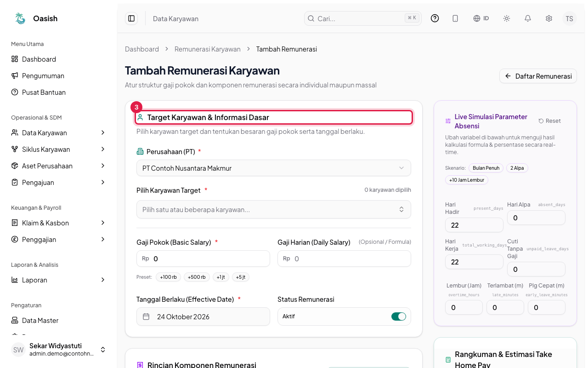The height and width of the screenshot is (368, 588).
Task: Toggle the Aktif Status Remunerasi switch
Action: click(399, 316)
